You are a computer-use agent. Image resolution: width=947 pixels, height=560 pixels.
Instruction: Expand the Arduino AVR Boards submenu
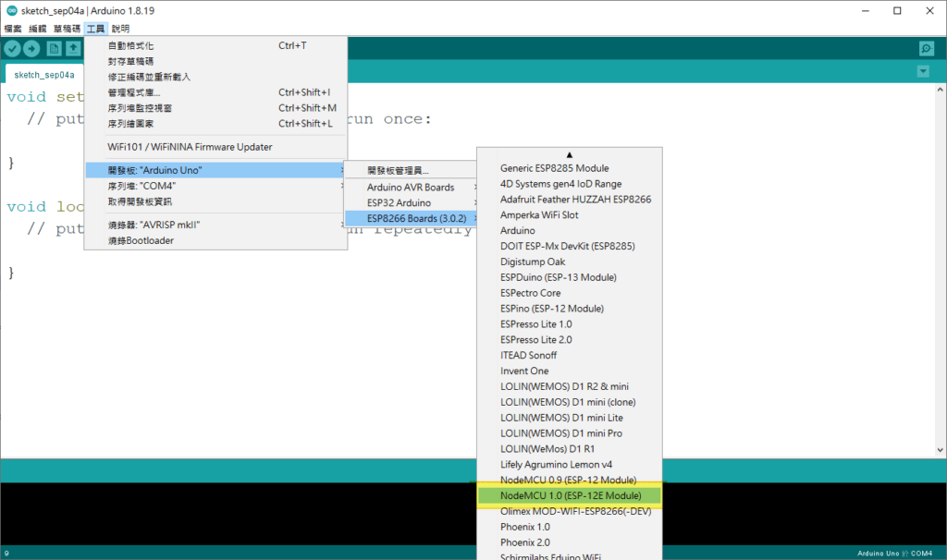coord(411,187)
